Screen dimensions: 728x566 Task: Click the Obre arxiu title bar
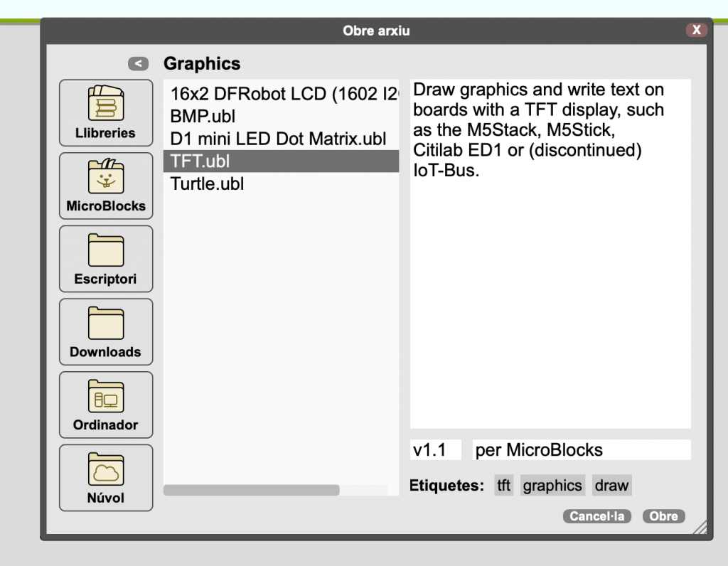(x=376, y=31)
